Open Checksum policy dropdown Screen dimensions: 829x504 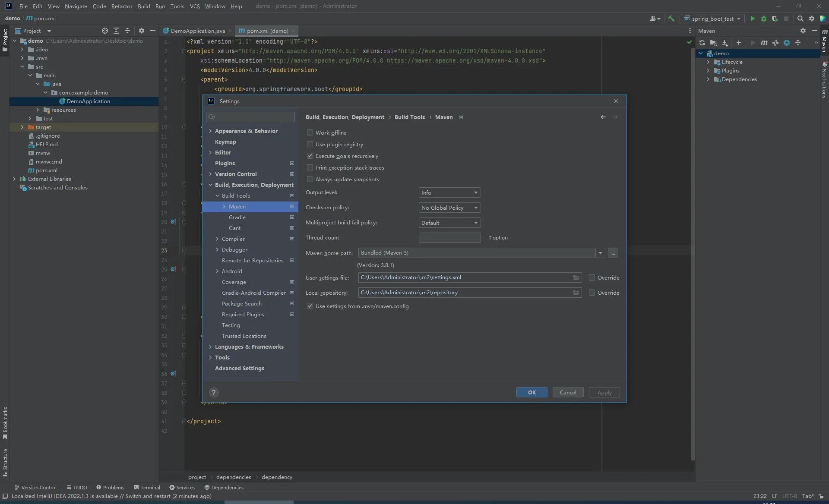coord(449,208)
